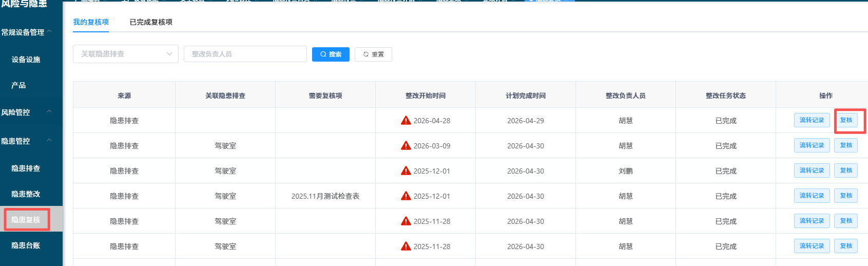Click the 刘鹏 responsible person cell
Image resolution: width=868 pixels, height=266 pixels.
[x=626, y=171]
